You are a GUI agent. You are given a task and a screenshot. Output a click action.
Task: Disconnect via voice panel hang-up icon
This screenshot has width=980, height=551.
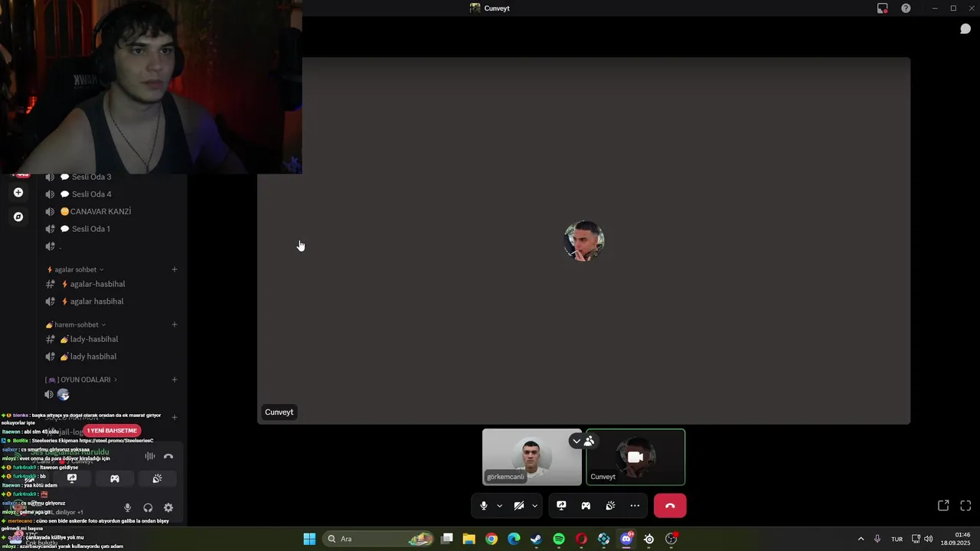pyautogui.click(x=168, y=456)
